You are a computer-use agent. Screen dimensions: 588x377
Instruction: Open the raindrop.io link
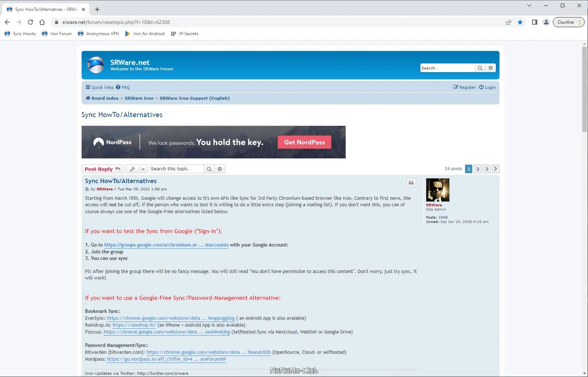point(134,325)
